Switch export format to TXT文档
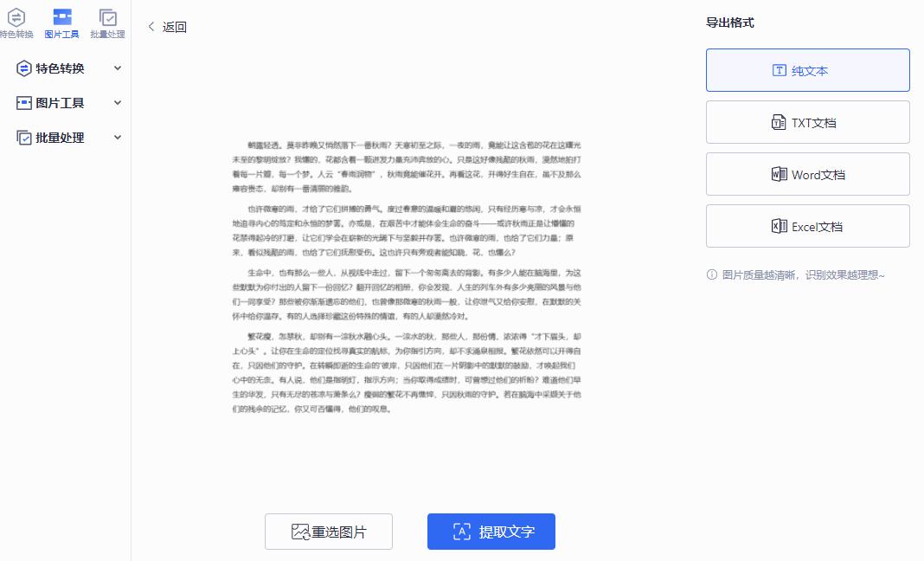This screenshot has height=561, width=924. (x=807, y=122)
